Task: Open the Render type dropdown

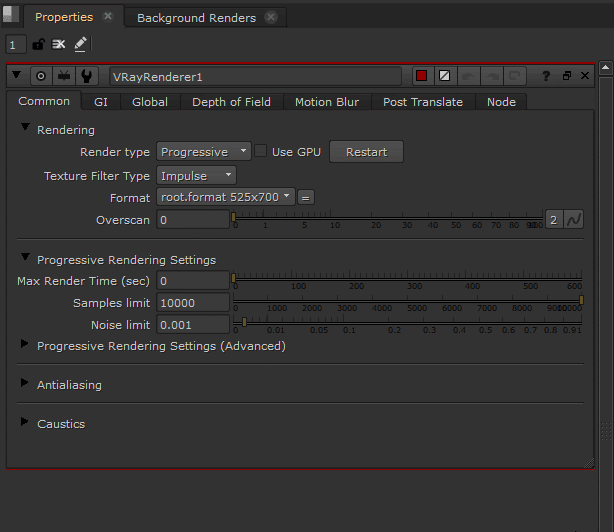Action: (x=205, y=152)
